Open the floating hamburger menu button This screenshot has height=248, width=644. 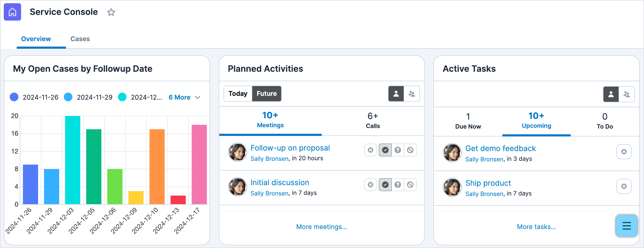(626, 226)
